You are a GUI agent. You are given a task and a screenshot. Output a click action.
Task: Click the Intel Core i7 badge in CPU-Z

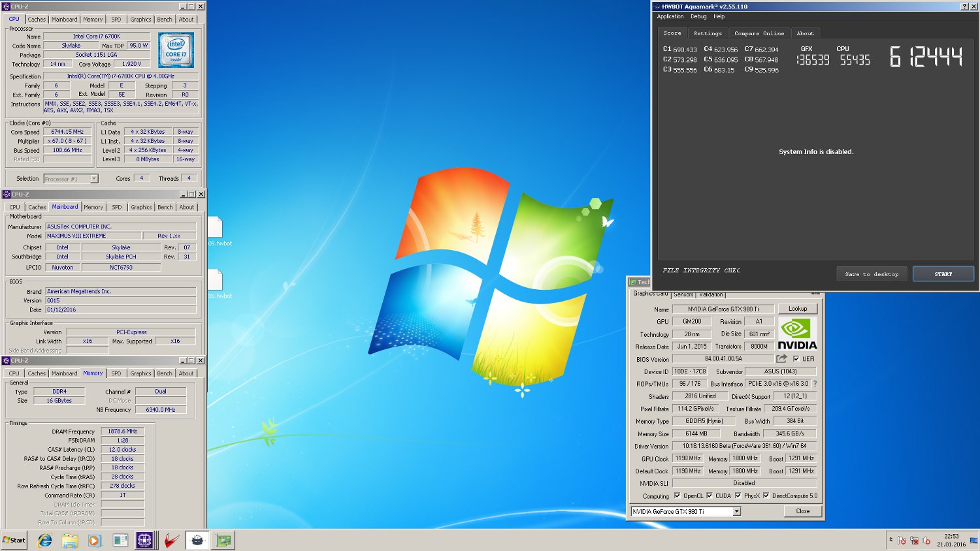click(176, 50)
